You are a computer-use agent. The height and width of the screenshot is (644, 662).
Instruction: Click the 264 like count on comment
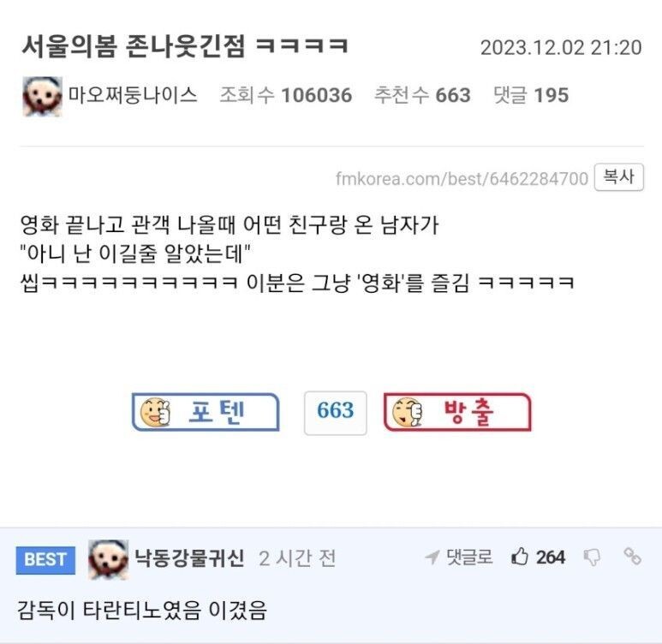(551, 558)
